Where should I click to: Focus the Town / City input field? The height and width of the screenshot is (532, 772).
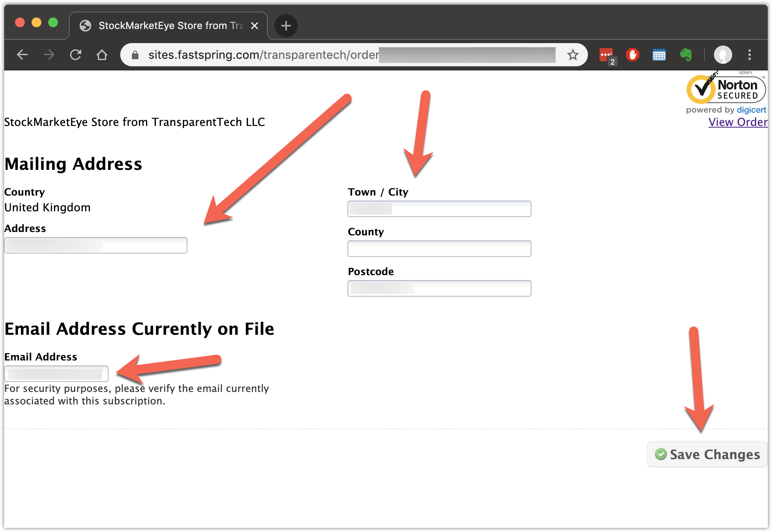point(439,209)
